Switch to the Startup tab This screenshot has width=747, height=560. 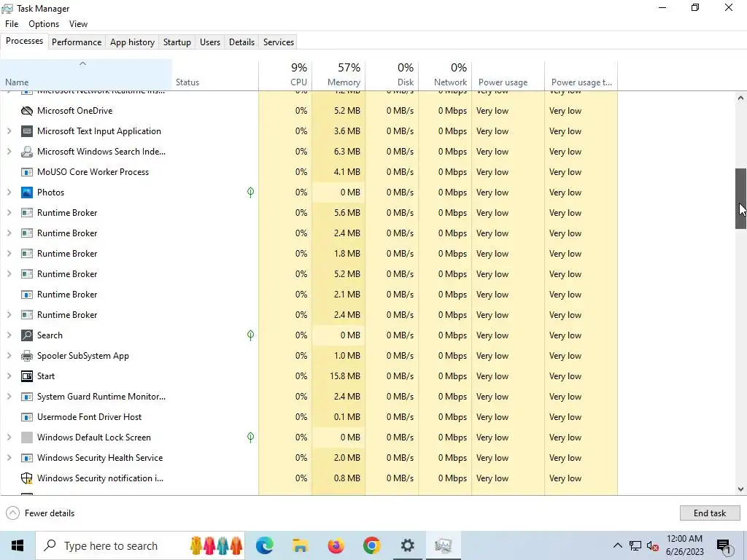point(177,42)
